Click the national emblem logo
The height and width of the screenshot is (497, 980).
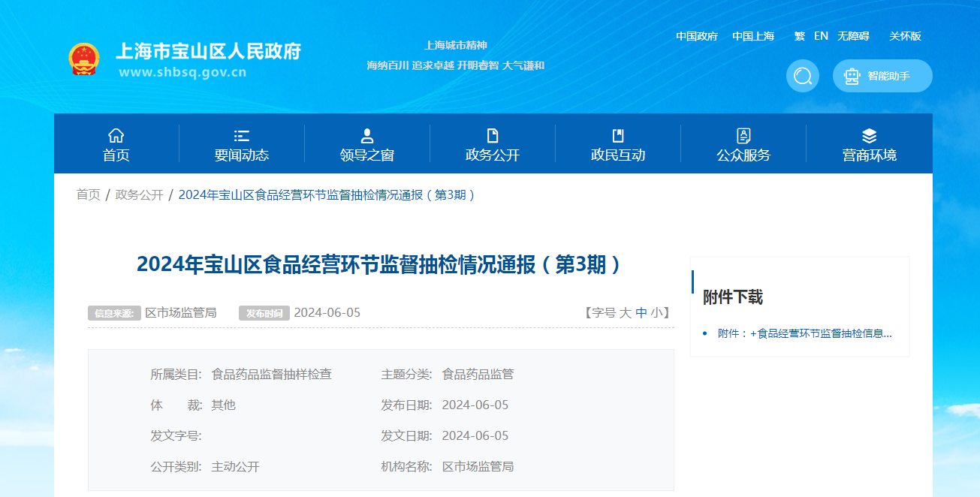tap(83, 59)
